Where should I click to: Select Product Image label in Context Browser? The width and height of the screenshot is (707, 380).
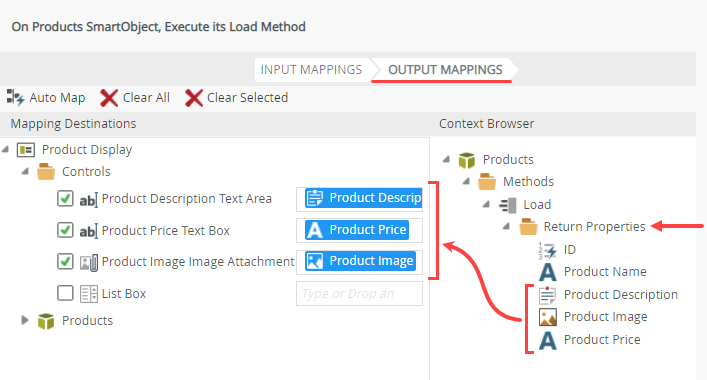coord(606,317)
